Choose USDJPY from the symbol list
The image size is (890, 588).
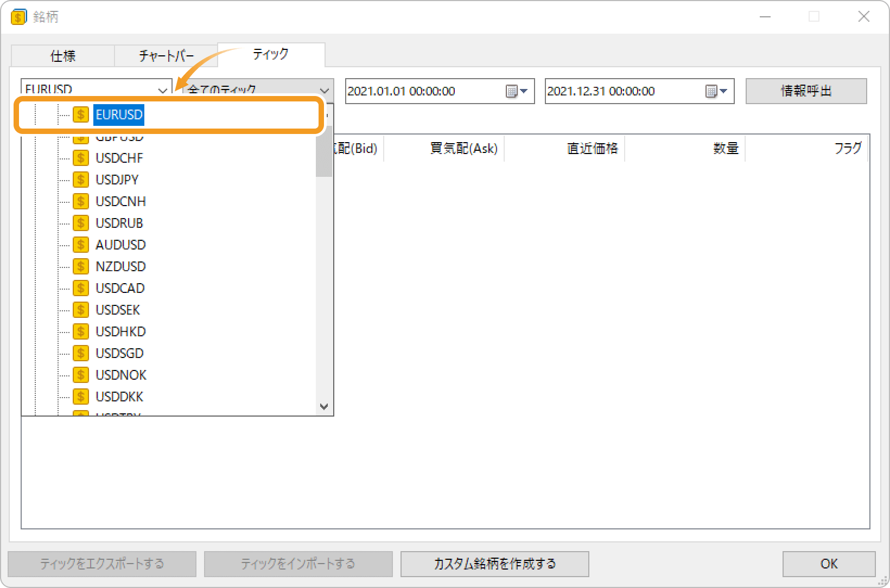coord(117,180)
